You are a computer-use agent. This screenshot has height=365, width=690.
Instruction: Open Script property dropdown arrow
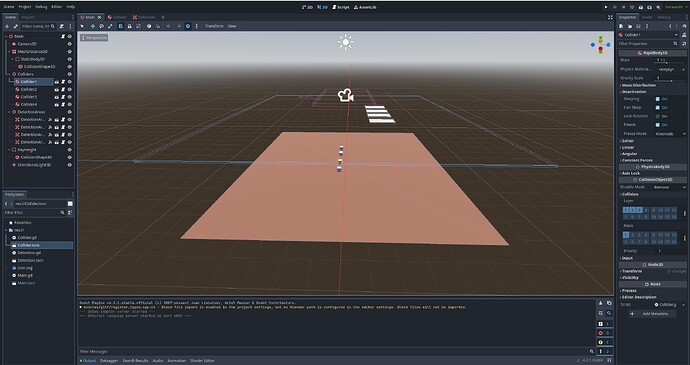[x=683, y=305]
